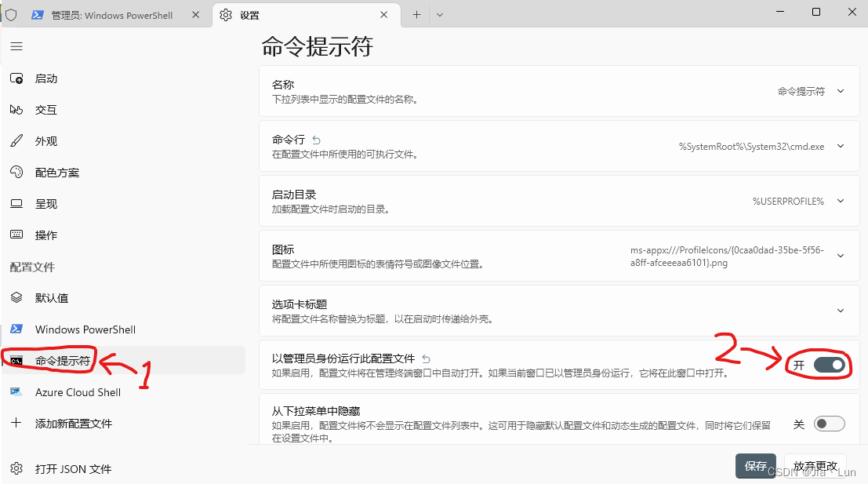Expand the 图标 setting chevron
Image resolution: width=868 pixels, height=484 pixels.
point(841,256)
